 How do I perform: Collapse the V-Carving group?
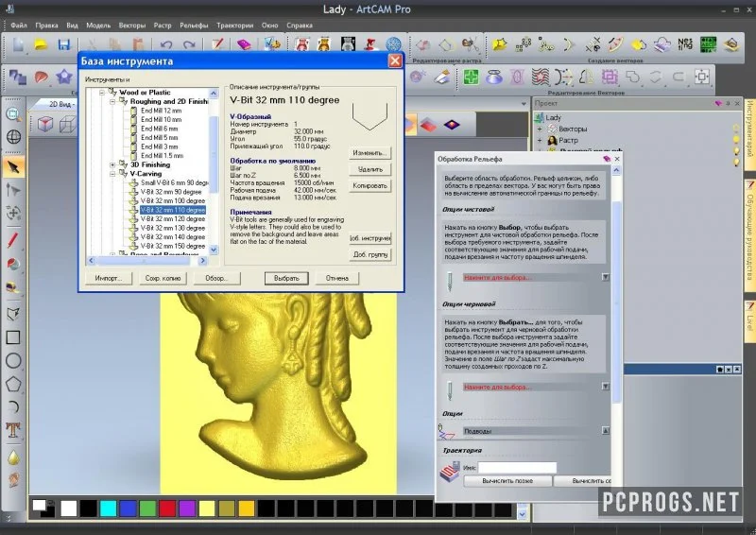point(112,174)
